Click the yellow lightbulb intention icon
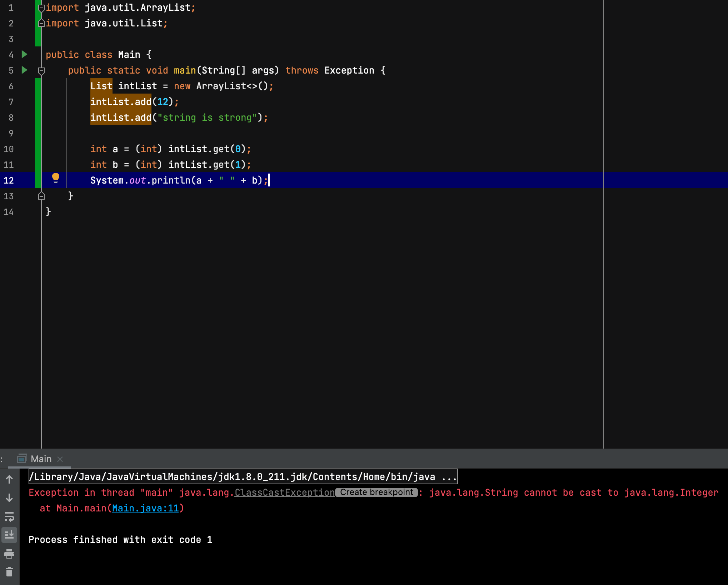 click(56, 177)
